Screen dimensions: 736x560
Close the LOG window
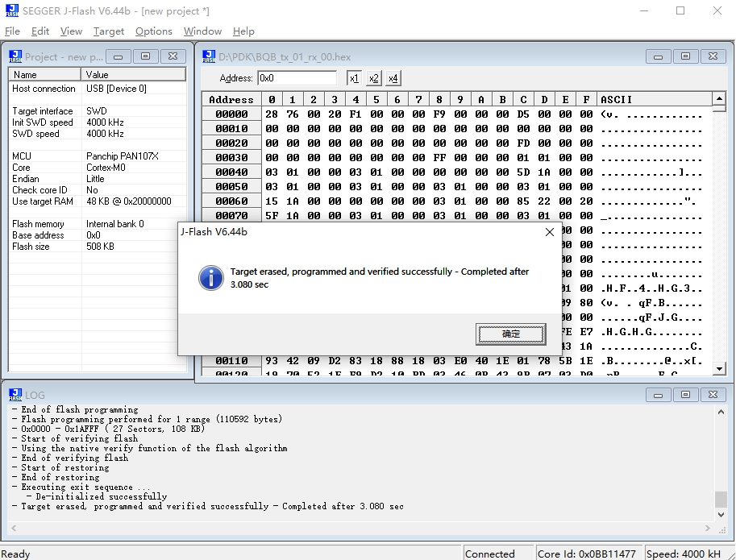pyautogui.click(x=713, y=395)
